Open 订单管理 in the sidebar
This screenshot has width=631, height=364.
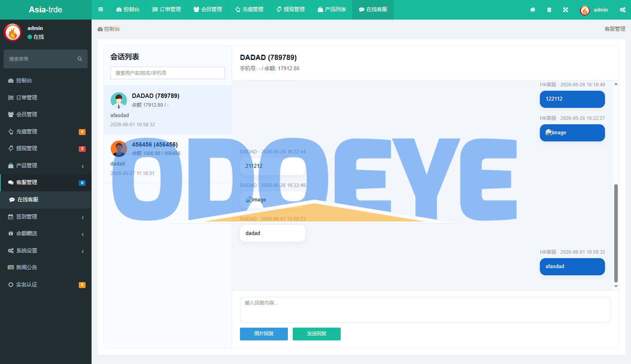[46, 97]
